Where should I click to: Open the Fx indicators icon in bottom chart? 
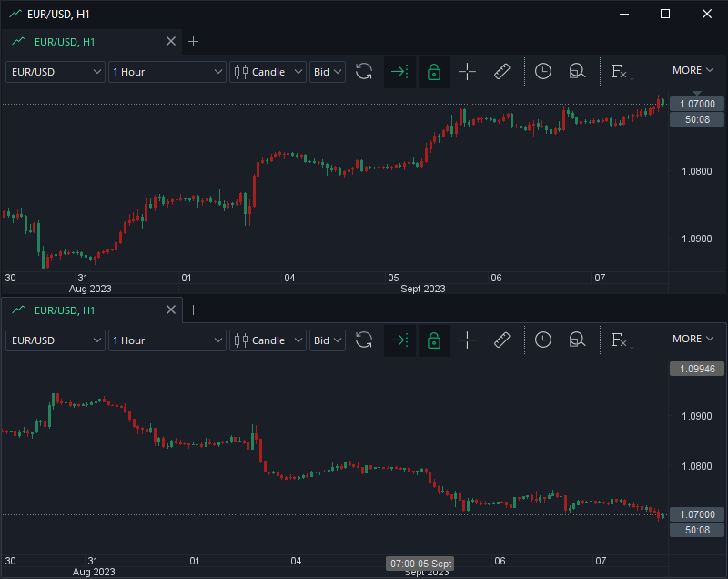(620, 340)
